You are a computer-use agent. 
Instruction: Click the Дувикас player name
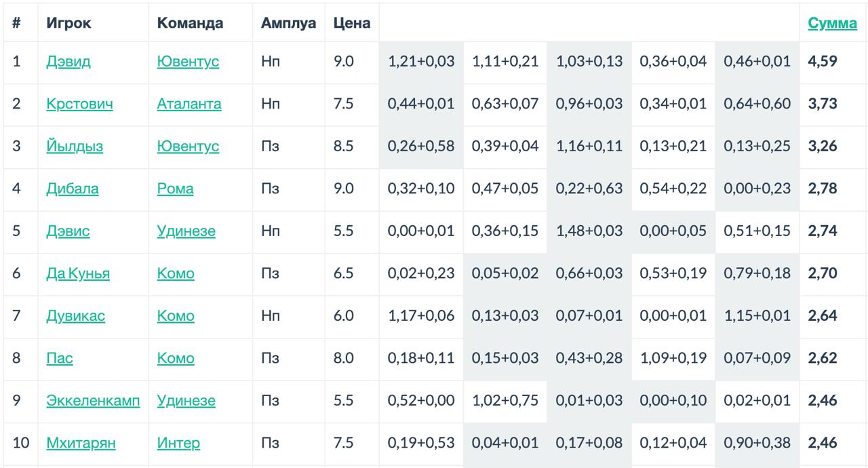pos(75,316)
